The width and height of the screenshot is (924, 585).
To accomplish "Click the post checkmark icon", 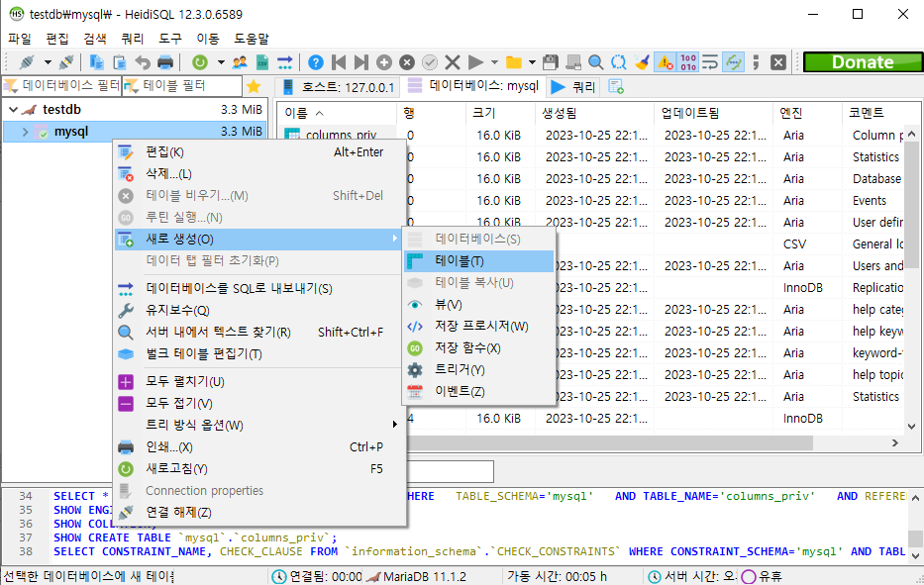I will pyautogui.click(x=430, y=61).
